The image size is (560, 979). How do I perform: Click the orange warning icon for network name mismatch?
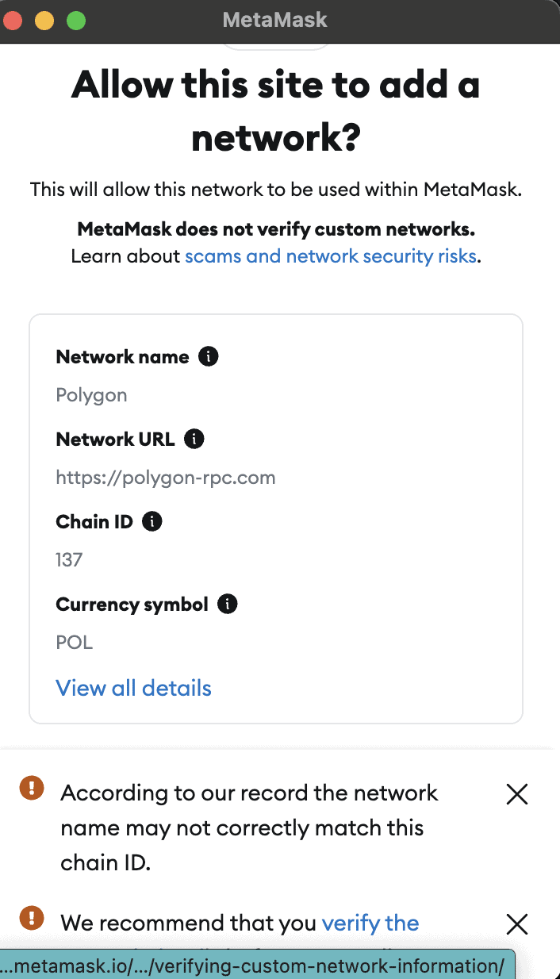coord(32,788)
